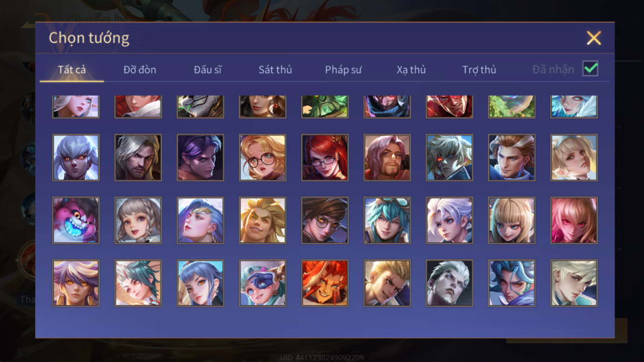Select the hero with round glasses and blonde hair

click(263, 157)
